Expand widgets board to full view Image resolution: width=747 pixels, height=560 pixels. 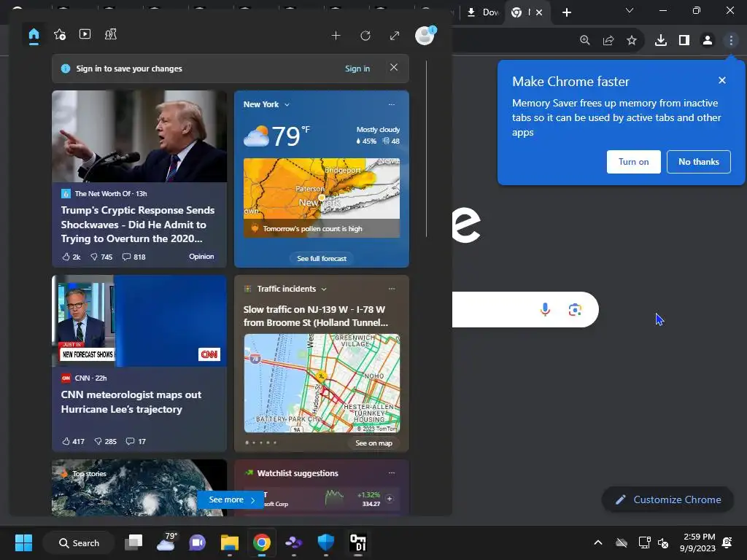pyautogui.click(x=395, y=36)
